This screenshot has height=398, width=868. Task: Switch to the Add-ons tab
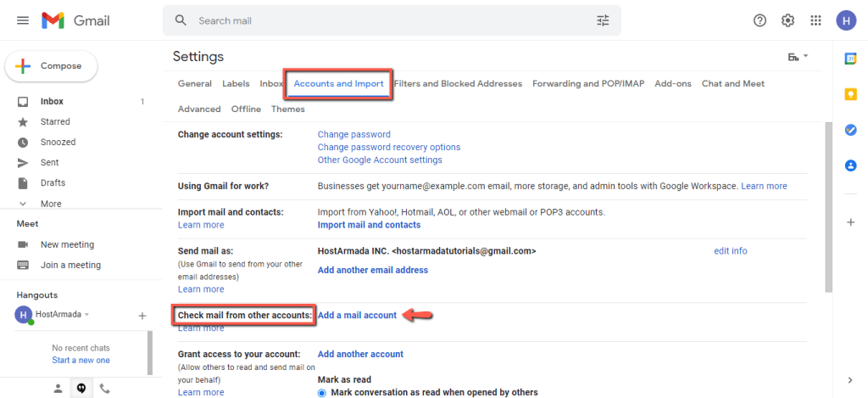click(673, 84)
